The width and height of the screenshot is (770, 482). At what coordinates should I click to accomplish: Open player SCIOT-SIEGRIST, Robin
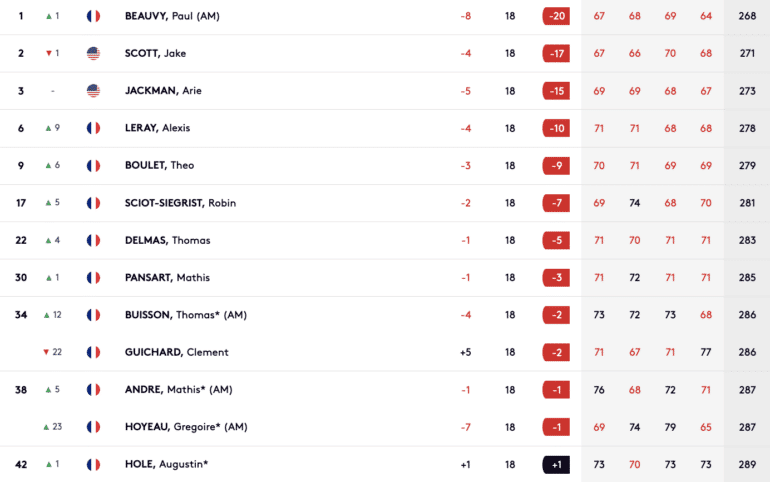point(180,203)
